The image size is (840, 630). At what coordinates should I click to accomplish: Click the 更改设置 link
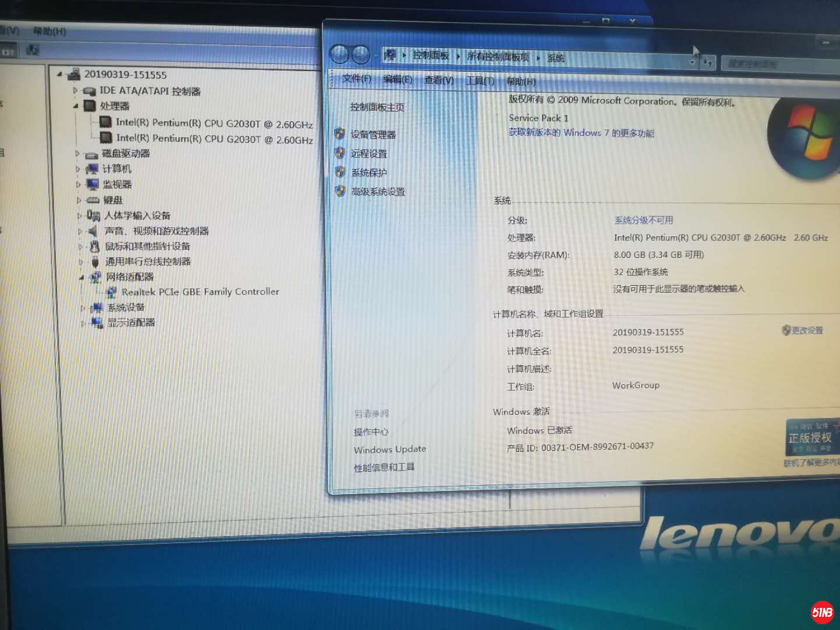(807, 330)
